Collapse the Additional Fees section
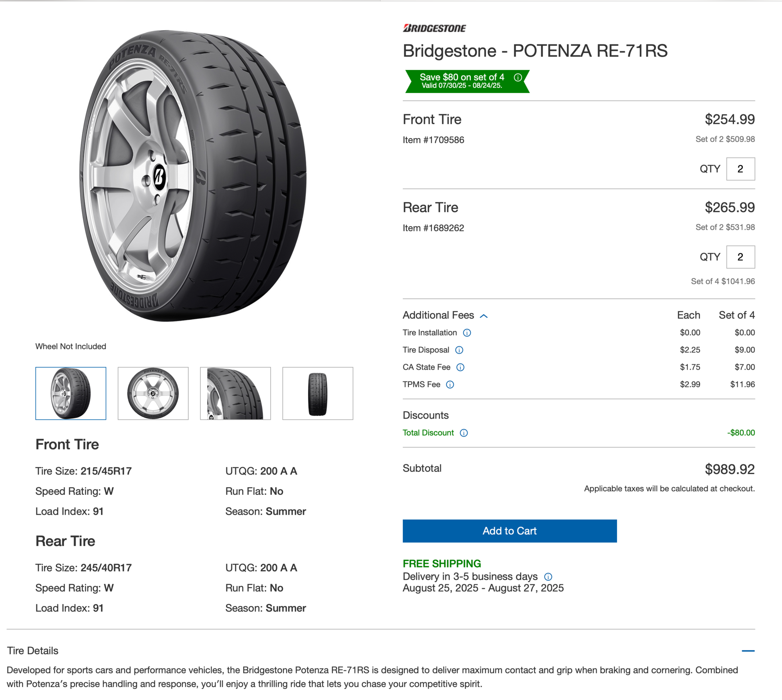Screen dimensions: 782x700 (x=484, y=316)
